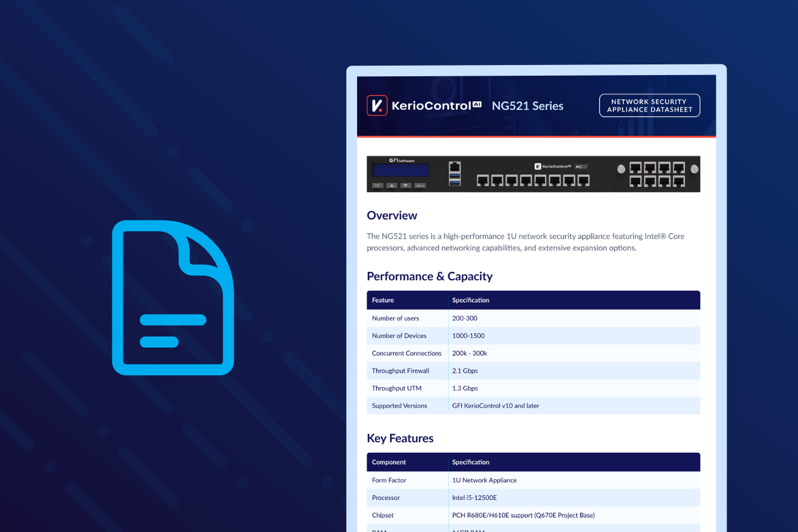Click the 1.3 Gbps value
Viewport: 798px width, 532px height.
tap(465, 388)
